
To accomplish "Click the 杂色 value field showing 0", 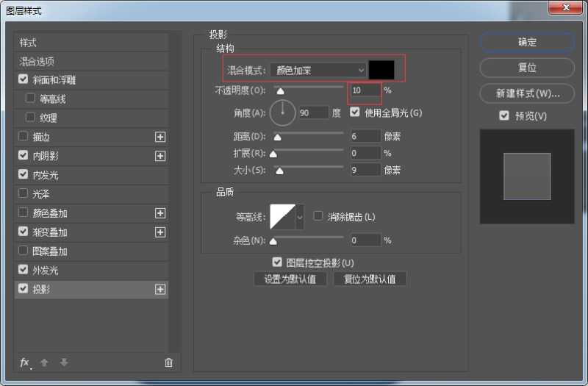I will coord(365,240).
